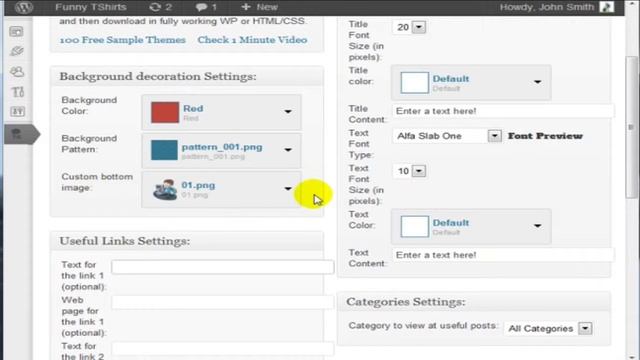Click the Text for the link 1 field
Screen dimensions: 640x360
[x=222, y=267]
